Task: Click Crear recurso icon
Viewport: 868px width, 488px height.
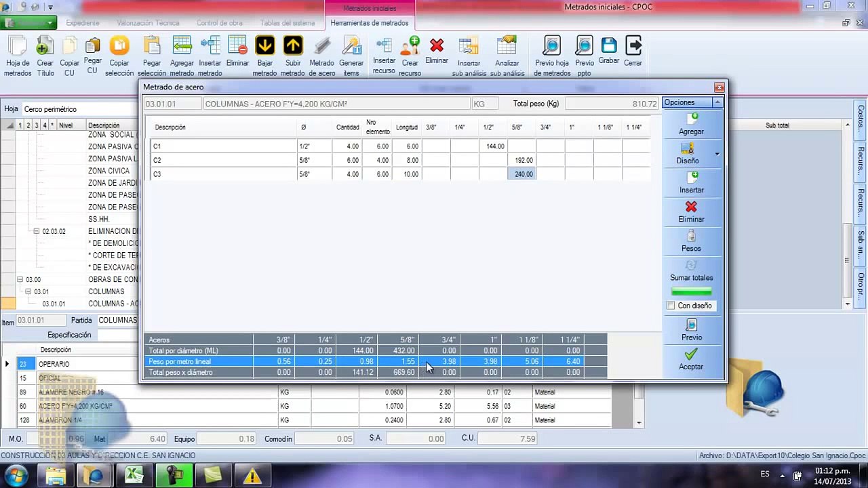Action: click(x=410, y=47)
